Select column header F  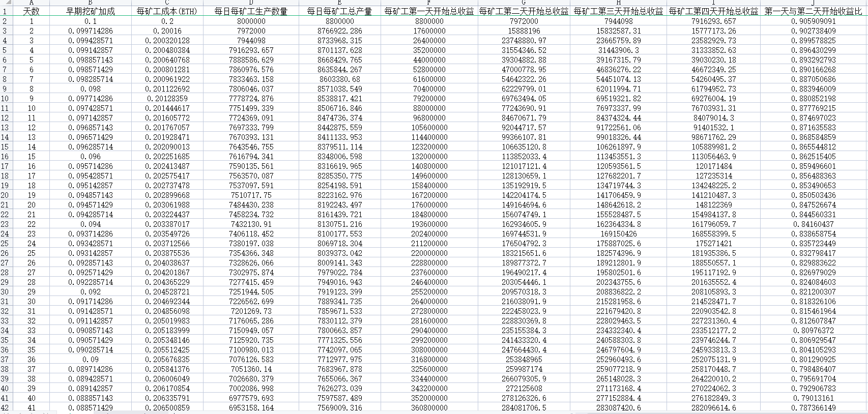point(429,3)
